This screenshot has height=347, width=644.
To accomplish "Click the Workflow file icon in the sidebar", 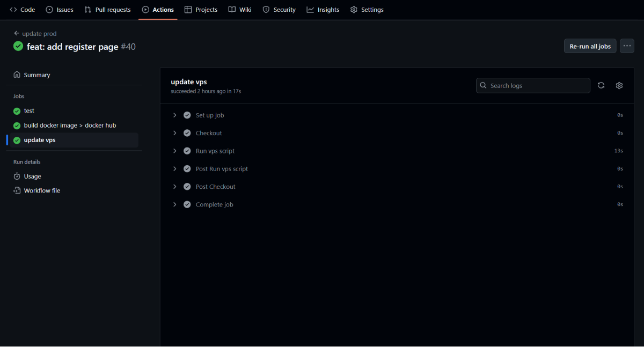I will tap(17, 190).
